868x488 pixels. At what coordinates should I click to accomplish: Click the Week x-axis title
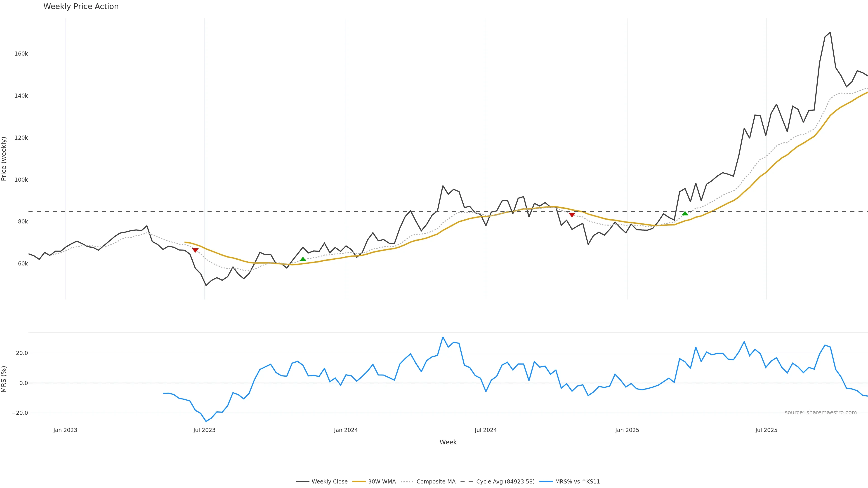[448, 442]
